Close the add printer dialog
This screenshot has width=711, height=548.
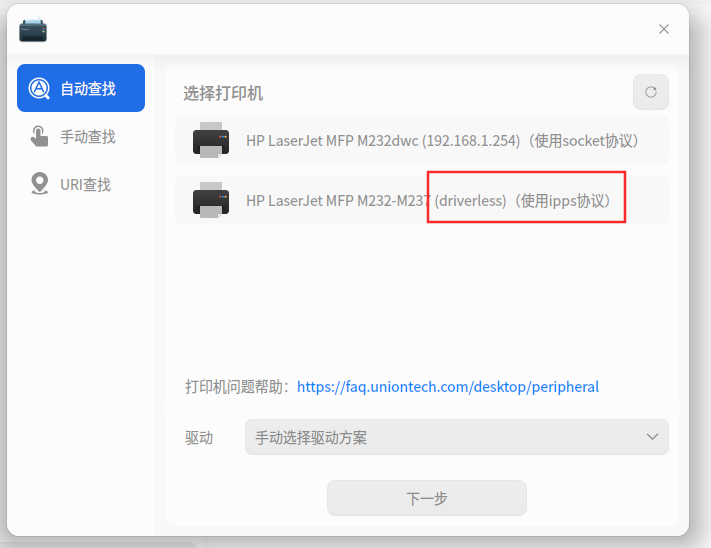click(x=664, y=29)
